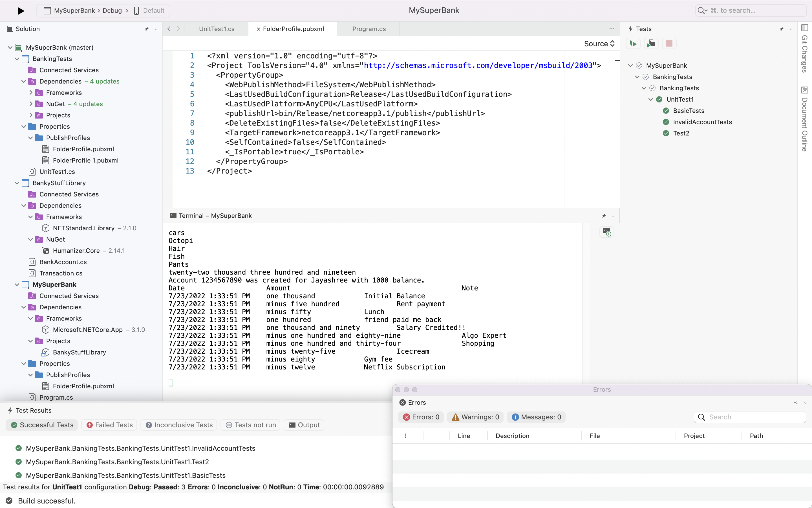Click Search field in Errors window
Screen dimensions: 812x508
click(x=750, y=417)
